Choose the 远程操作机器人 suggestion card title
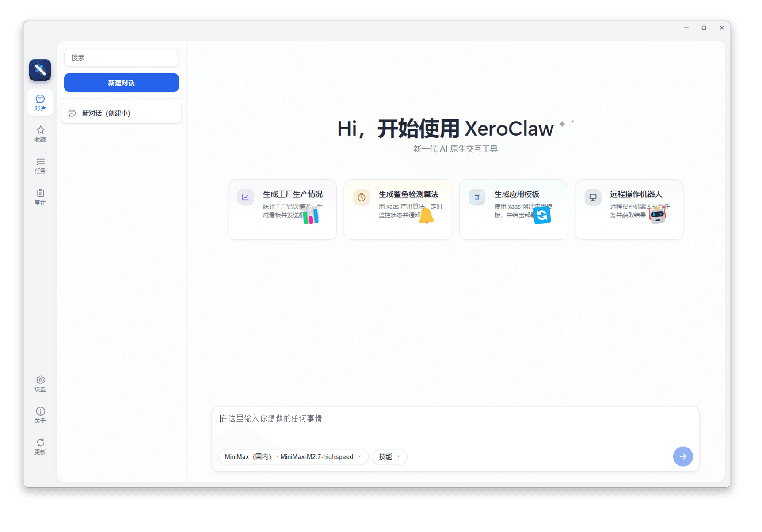Image resolution: width=762 pixels, height=532 pixels. pos(636,194)
